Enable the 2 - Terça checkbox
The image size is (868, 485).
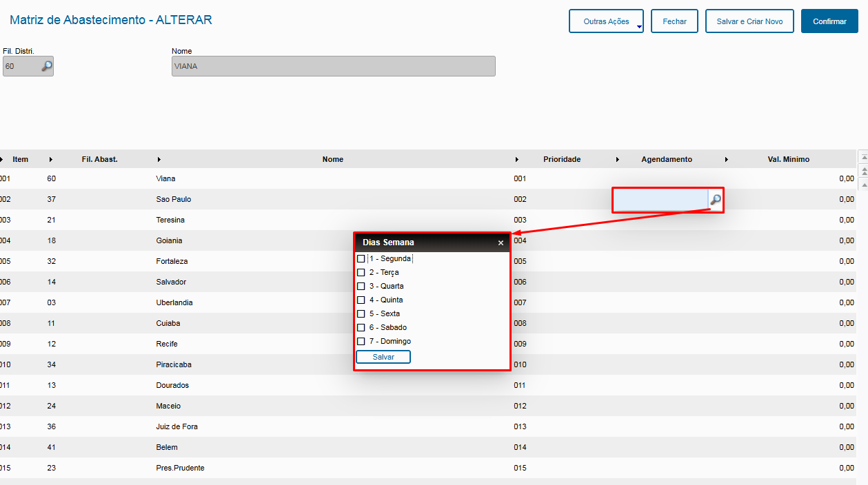click(x=361, y=273)
